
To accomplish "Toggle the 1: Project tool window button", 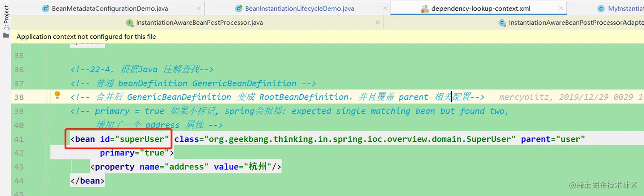I will 6,18.
